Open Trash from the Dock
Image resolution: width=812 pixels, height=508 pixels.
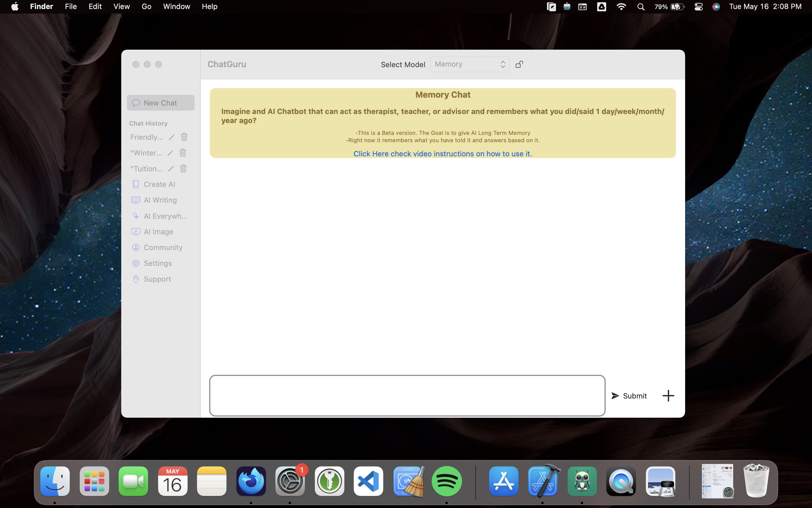756,481
